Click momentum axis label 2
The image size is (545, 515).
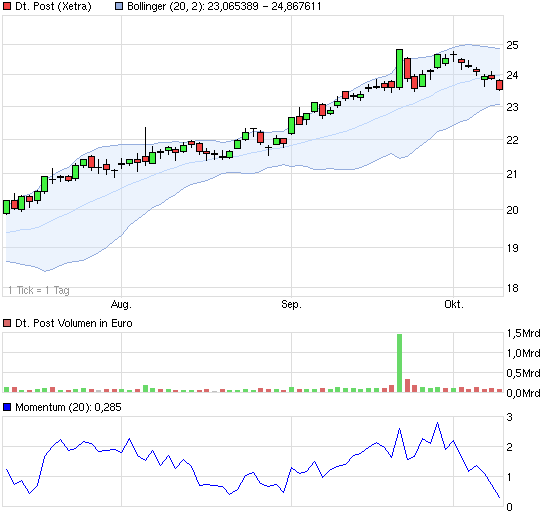click(510, 447)
